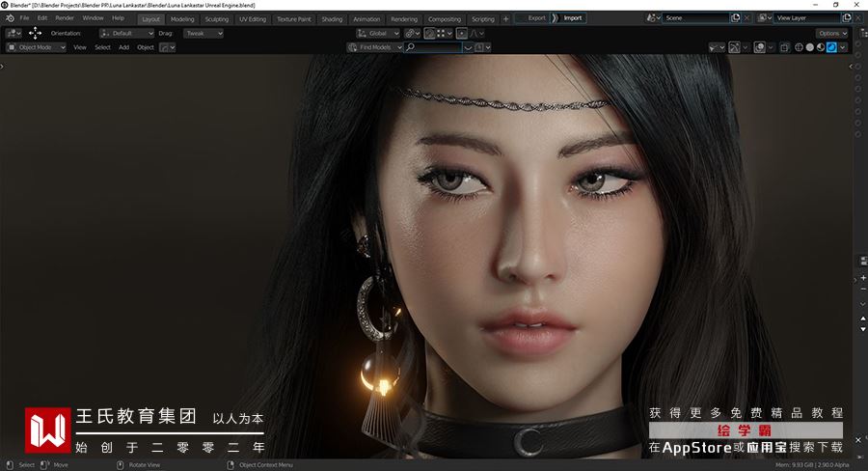Viewport: 868px width, 471px height.
Task: Open the Add menu in viewport header
Action: 124,47
